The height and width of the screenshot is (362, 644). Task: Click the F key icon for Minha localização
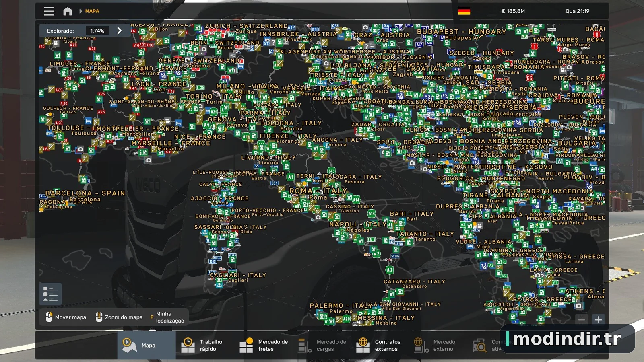point(152,317)
